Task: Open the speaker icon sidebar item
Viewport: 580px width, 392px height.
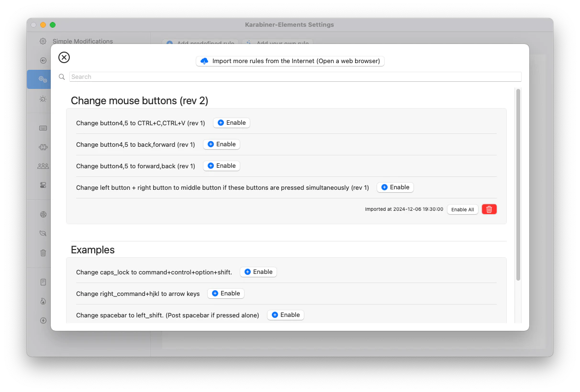Action: pyautogui.click(x=43, y=60)
